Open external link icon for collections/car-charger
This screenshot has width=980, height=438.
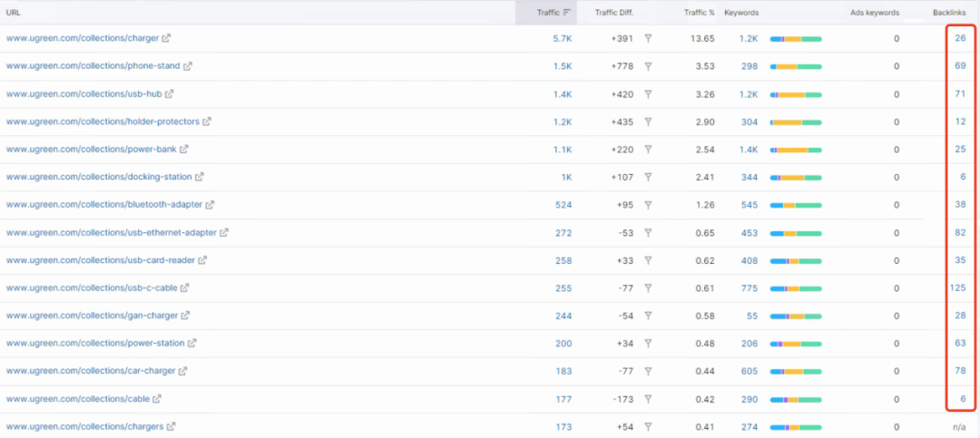tap(182, 371)
